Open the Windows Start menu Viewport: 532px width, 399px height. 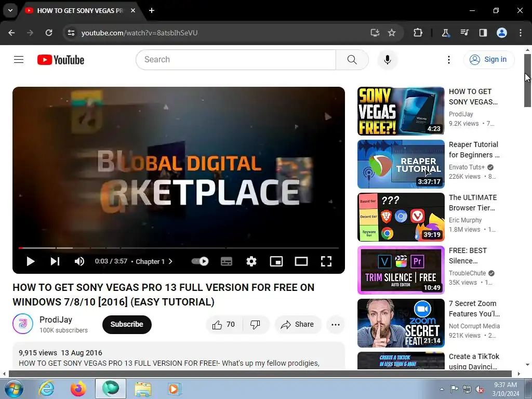14,389
